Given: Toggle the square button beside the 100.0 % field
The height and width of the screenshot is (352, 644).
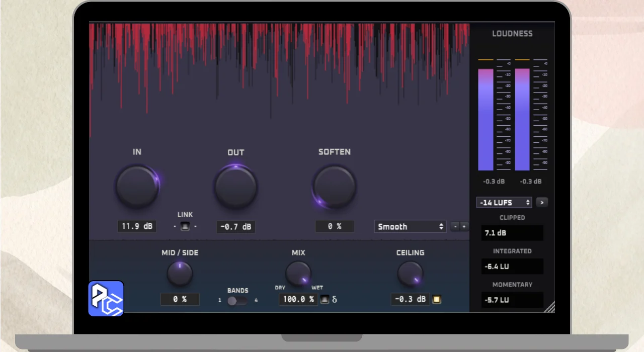Looking at the screenshot, I should coord(325,300).
